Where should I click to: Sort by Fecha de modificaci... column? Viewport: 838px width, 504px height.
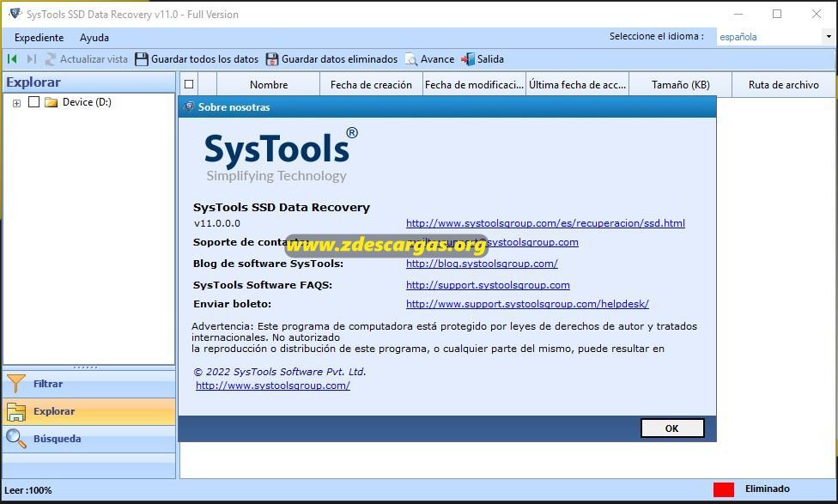tap(474, 84)
